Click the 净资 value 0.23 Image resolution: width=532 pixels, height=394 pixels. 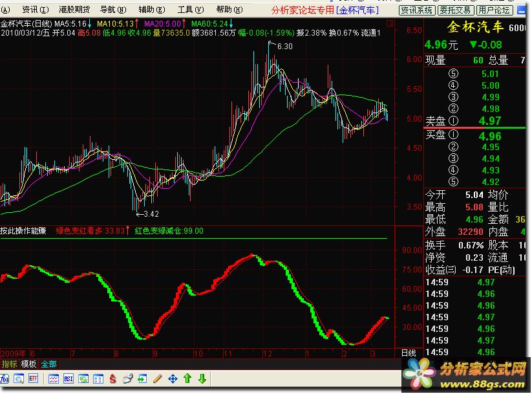[x=474, y=257]
